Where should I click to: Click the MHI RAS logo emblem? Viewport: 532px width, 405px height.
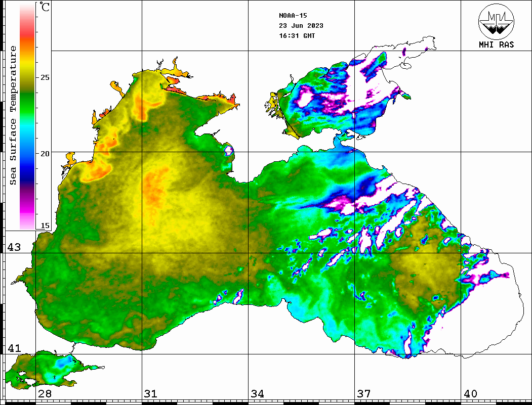497,21
